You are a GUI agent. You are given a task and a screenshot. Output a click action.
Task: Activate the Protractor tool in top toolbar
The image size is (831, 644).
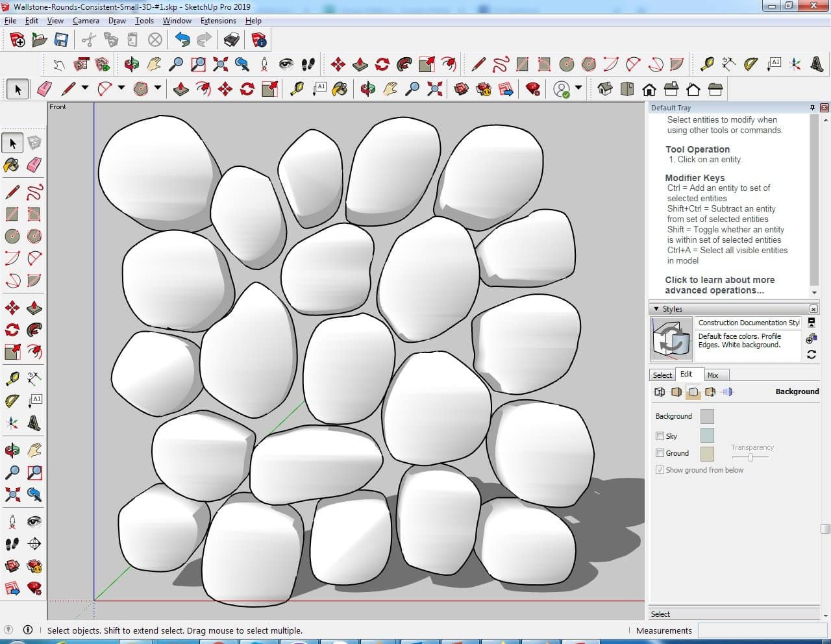[751, 64]
